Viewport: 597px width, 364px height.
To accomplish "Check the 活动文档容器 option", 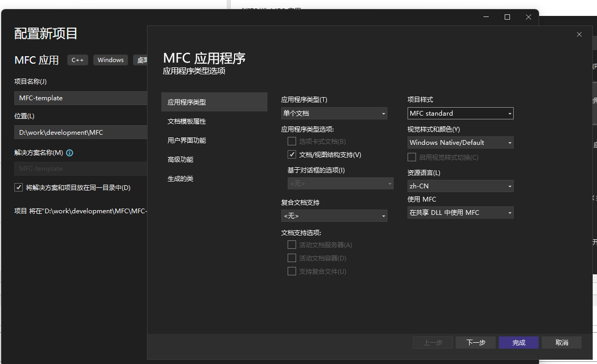I will [x=291, y=258].
